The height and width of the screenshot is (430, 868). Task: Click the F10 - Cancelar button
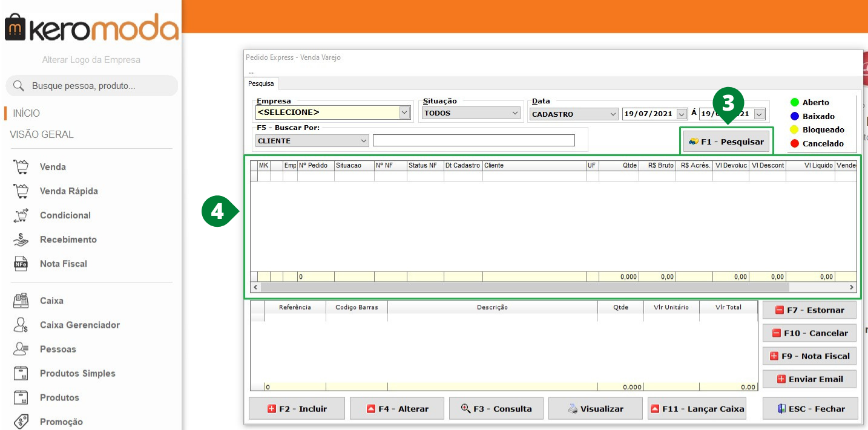tap(809, 333)
